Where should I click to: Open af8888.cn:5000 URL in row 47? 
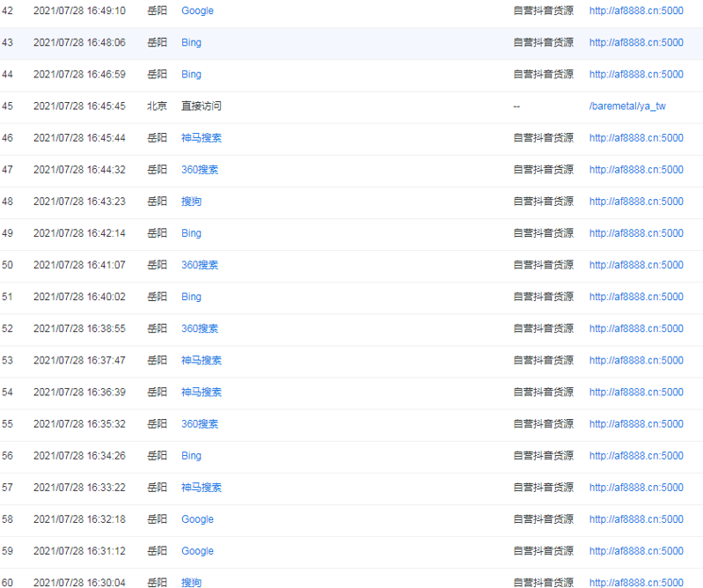pyautogui.click(x=636, y=170)
